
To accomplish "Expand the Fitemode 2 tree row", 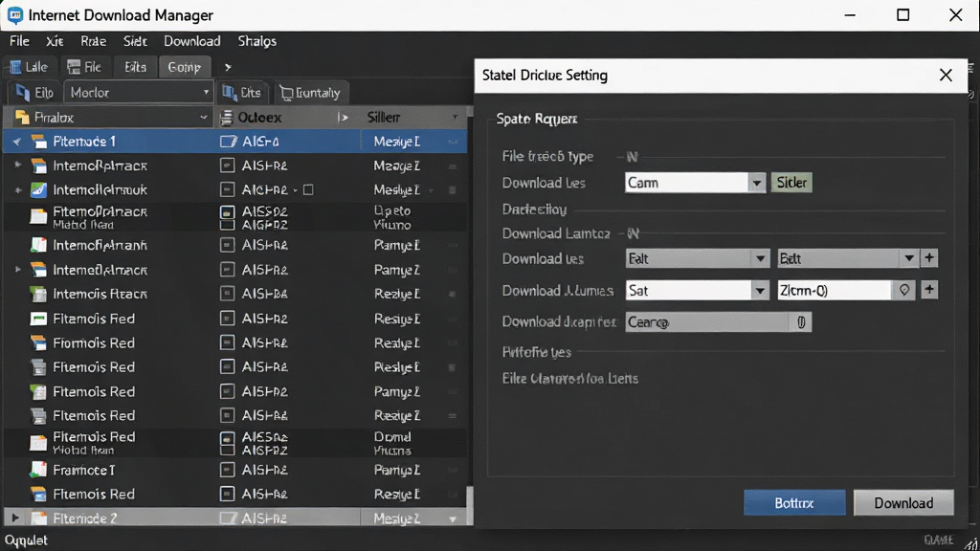I will (15, 518).
